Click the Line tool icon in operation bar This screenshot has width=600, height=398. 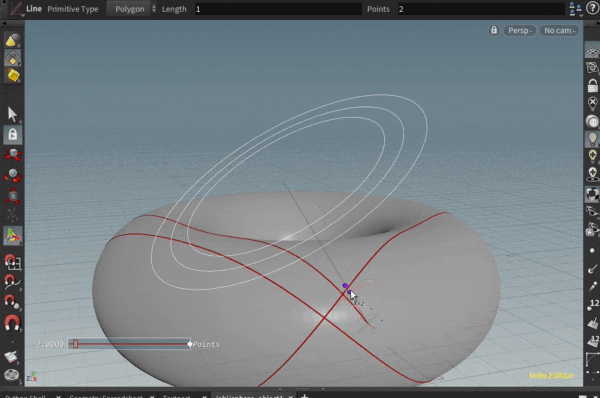pyautogui.click(x=16, y=9)
